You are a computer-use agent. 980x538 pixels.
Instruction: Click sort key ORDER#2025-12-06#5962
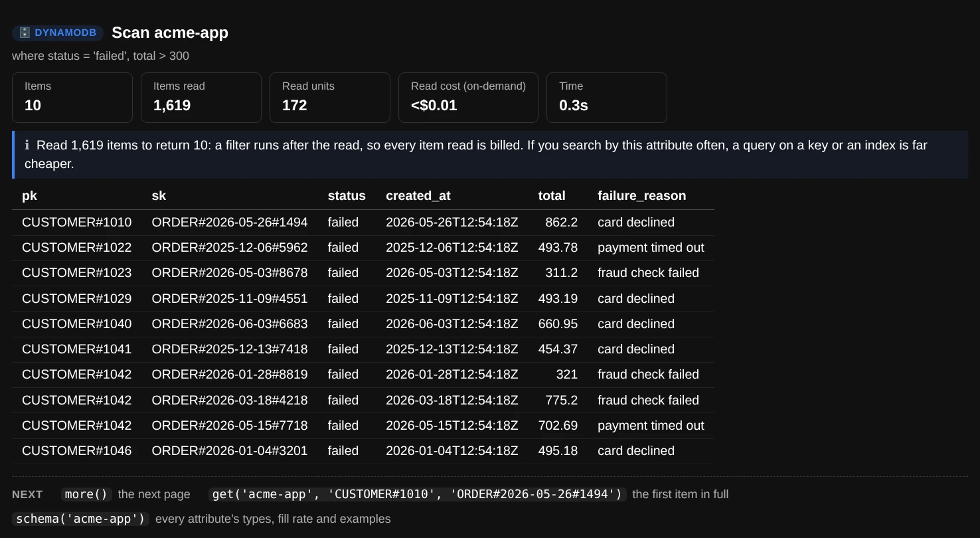(x=230, y=248)
